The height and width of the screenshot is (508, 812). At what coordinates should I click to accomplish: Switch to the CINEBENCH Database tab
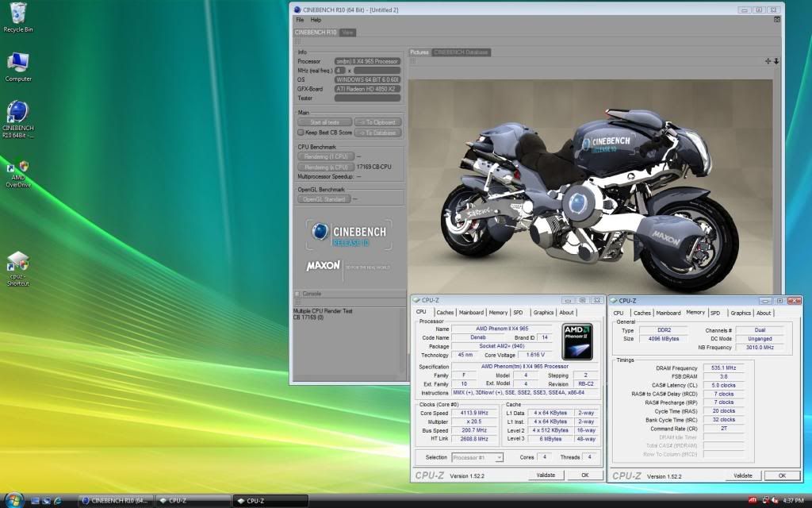(x=461, y=52)
